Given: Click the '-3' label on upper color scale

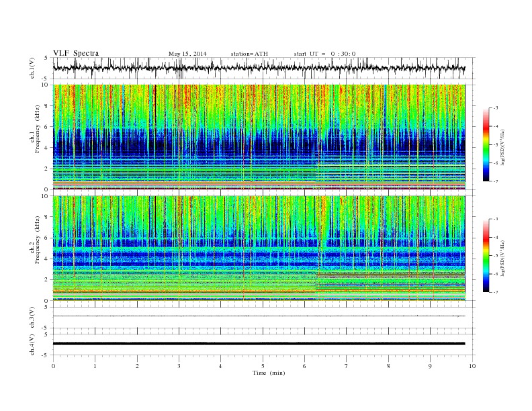Looking at the screenshot, I should 496,108.
